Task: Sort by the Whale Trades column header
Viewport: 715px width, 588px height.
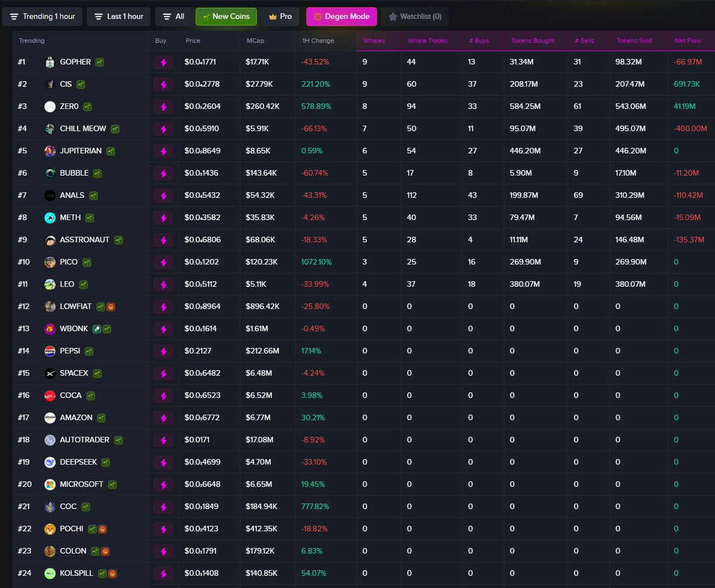Action: coord(428,41)
